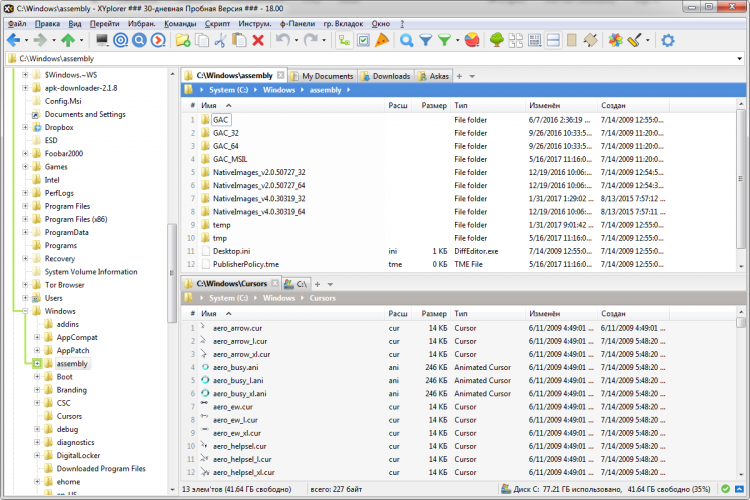This screenshot has height=500, width=750.
Task: Click the green checkmark status bar icon
Action: (726, 489)
